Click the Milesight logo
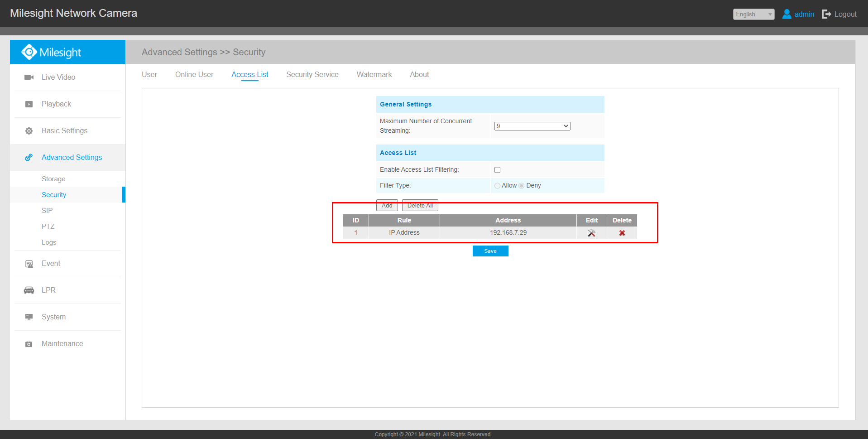The image size is (868, 439). coord(51,52)
